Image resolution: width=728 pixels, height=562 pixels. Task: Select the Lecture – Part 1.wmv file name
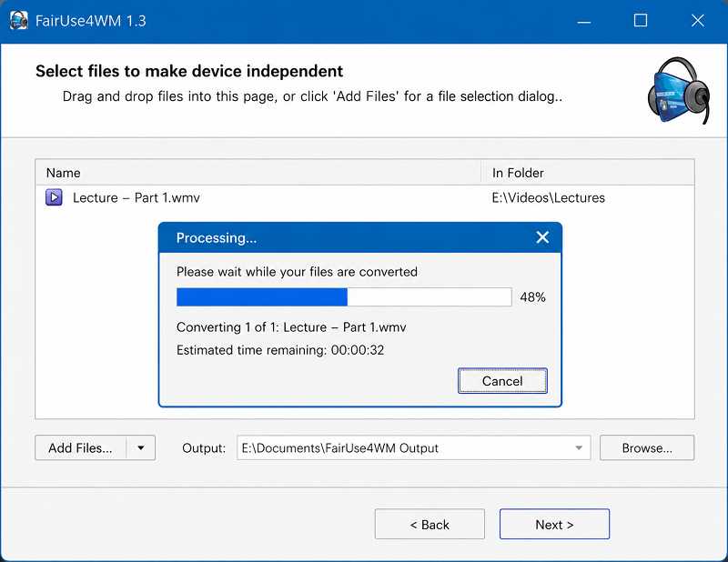coord(136,197)
